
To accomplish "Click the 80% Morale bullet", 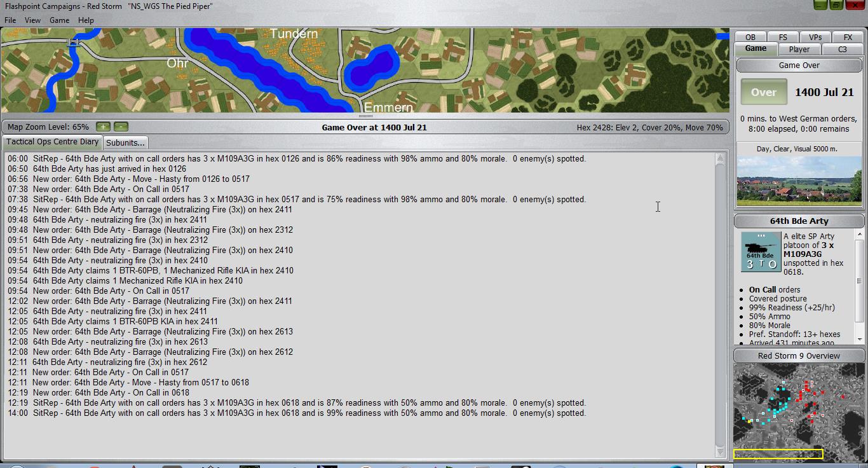I will [x=770, y=325].
